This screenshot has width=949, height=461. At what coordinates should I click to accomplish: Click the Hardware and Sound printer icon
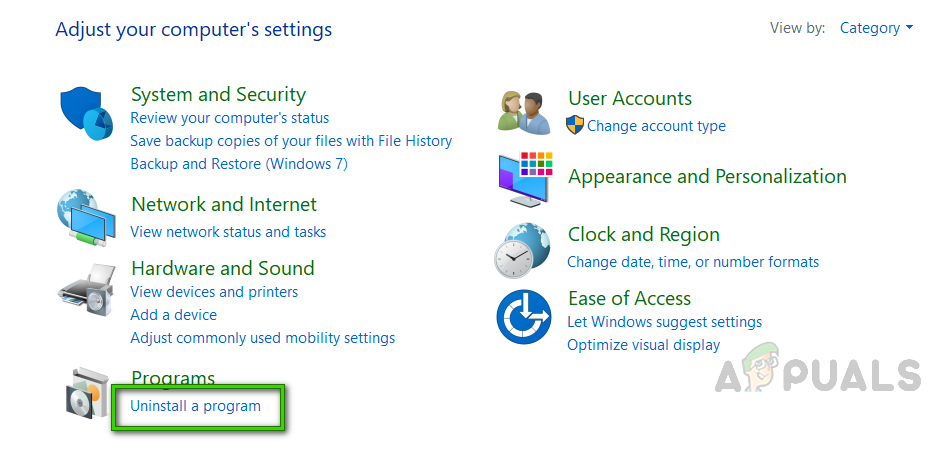88,290
